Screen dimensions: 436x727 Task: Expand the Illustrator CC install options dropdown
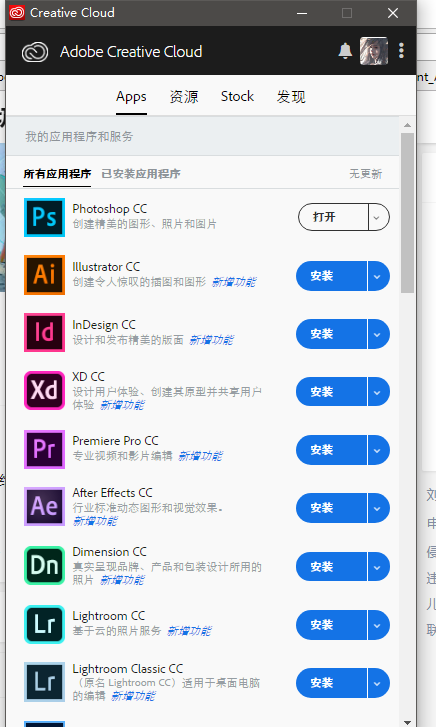[378, 276]
